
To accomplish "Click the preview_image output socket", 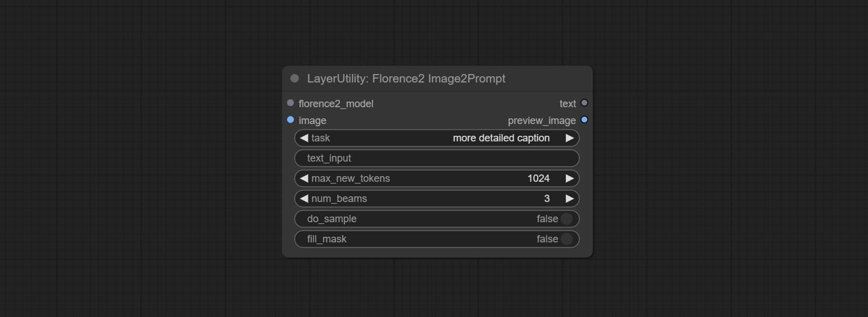I will click(x=584, y=120).
